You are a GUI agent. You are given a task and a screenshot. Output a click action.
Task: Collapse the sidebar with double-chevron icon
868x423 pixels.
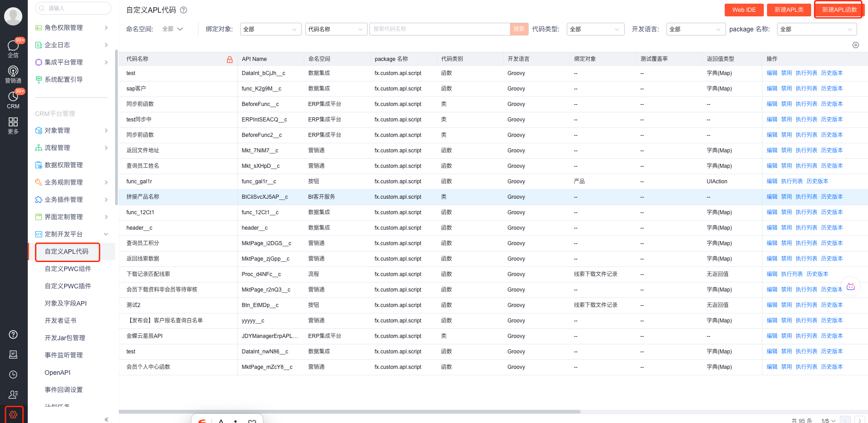pyautogui.click(x=106, y=419)
